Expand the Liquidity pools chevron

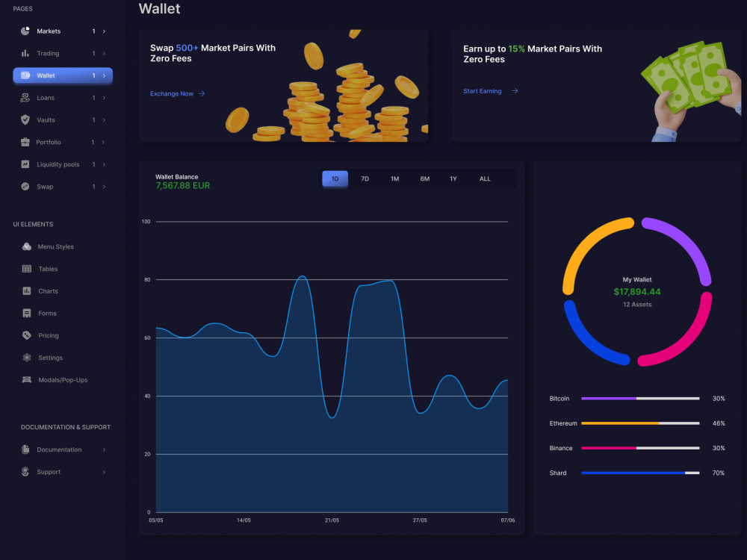[104, 165]
